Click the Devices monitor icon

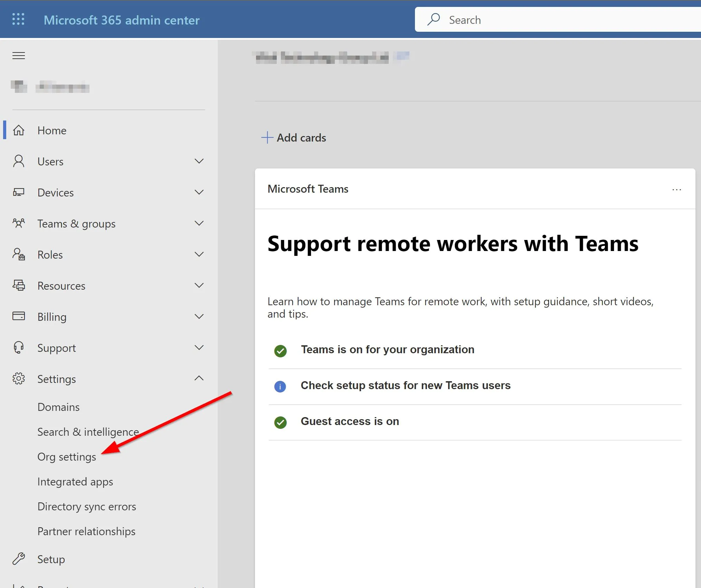coord(19,192)
